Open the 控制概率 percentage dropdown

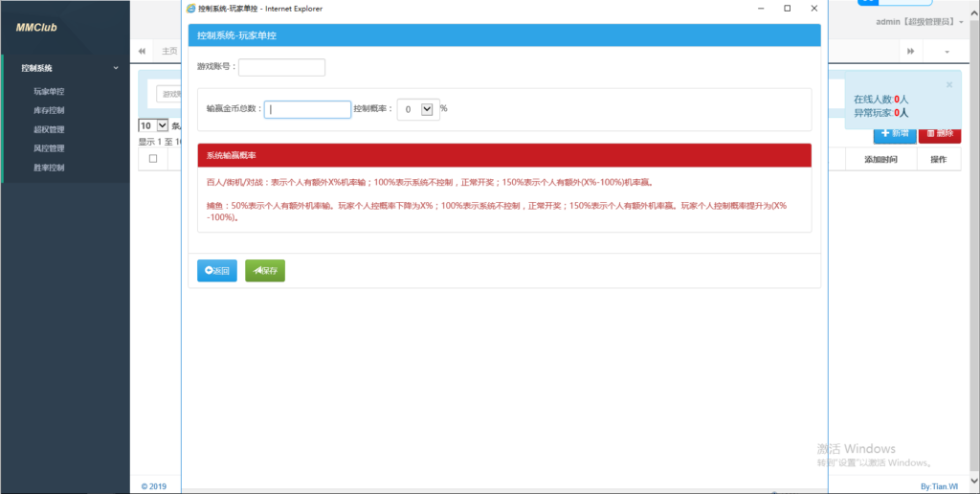coord(427,109)
